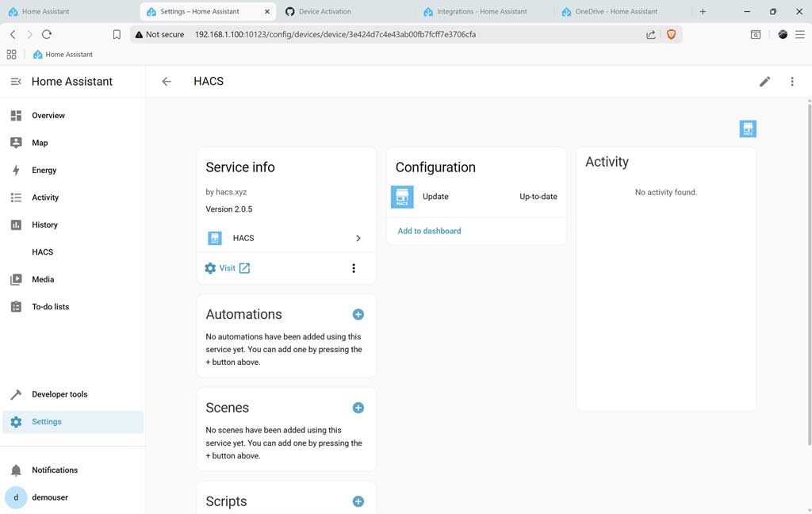This screenshot has height=514, width=812.
Task: Add new automation with plus button
Action: pyautogui.click(x=358, y=315)
